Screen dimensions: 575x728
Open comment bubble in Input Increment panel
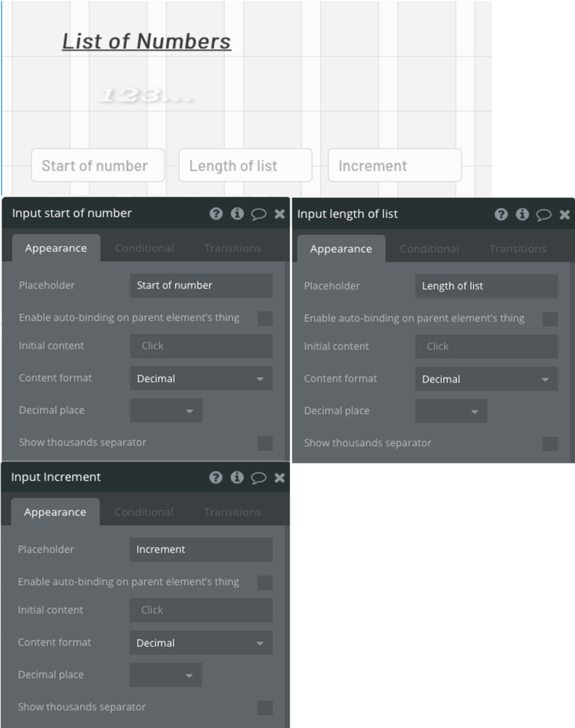point(259,478)
